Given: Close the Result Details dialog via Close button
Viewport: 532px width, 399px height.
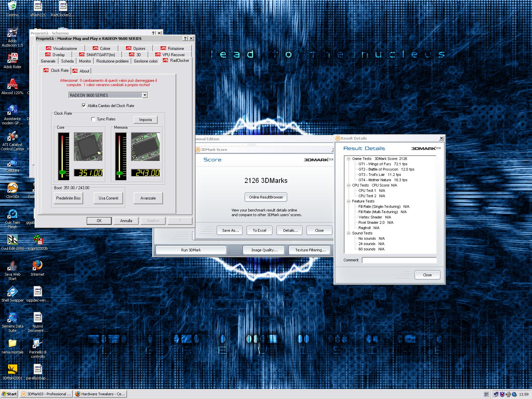Looking at the screenshot, I should click(427, 275).
